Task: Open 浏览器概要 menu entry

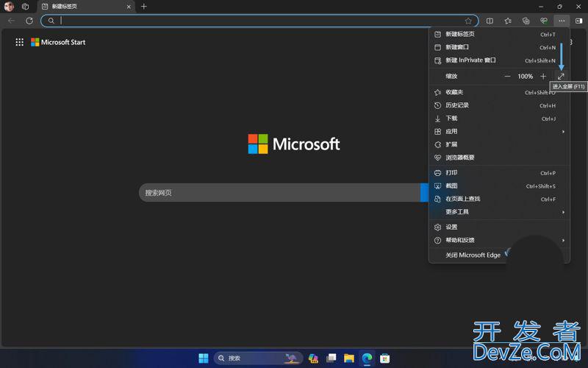Action: 499,158
